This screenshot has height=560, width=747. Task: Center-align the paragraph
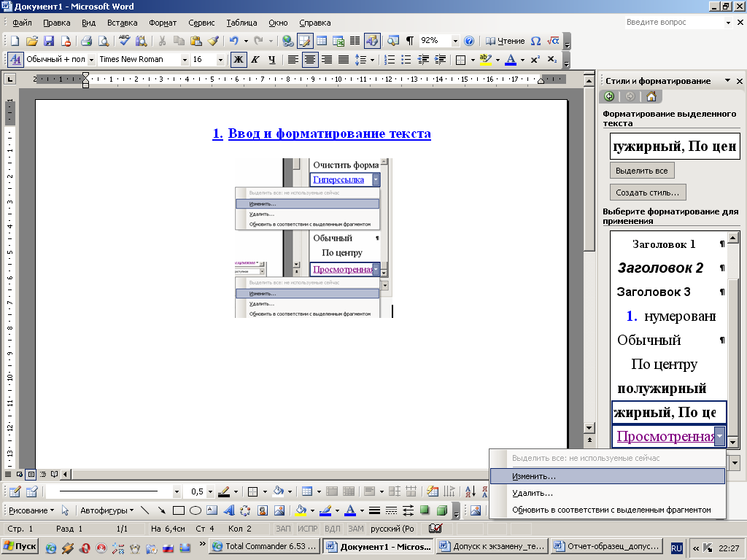[310, 60]
